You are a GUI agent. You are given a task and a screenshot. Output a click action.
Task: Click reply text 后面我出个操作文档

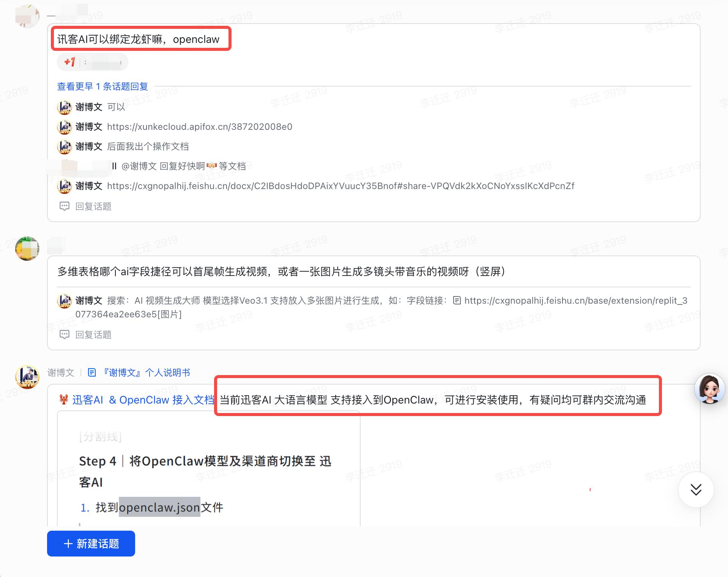148,147
